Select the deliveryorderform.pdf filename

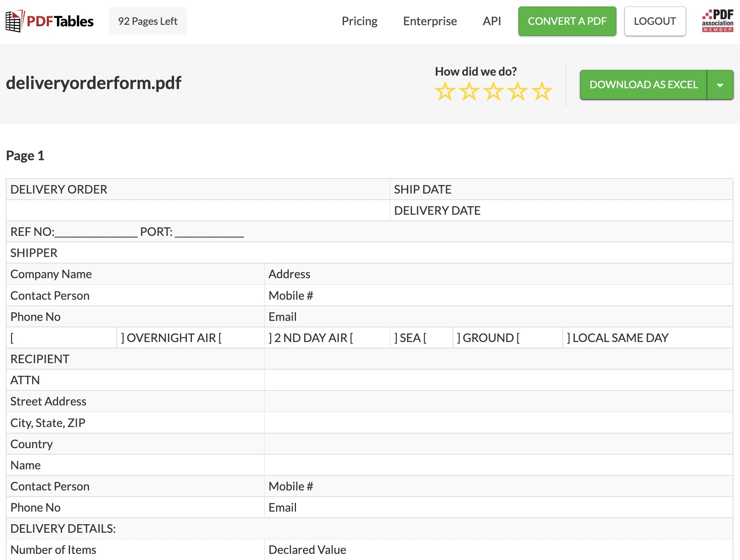(93, 83)
